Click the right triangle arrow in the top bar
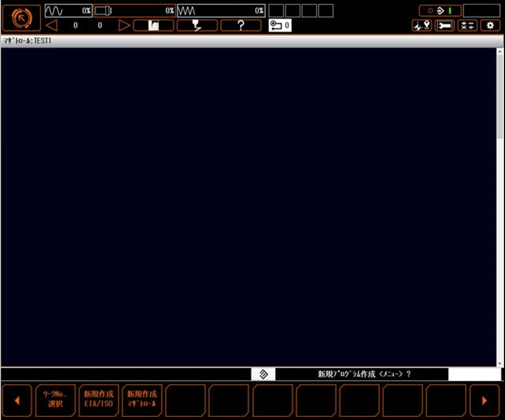 pyautogui.click(x=124, y=26)
